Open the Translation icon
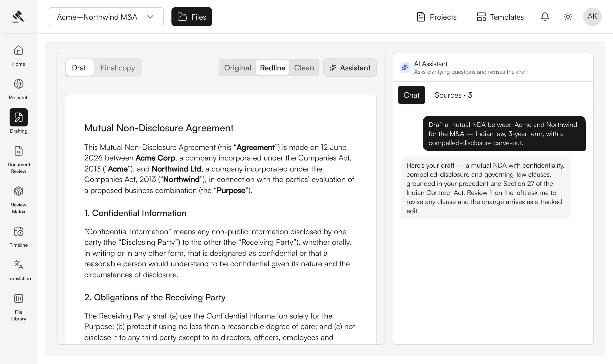 (19, 265)
